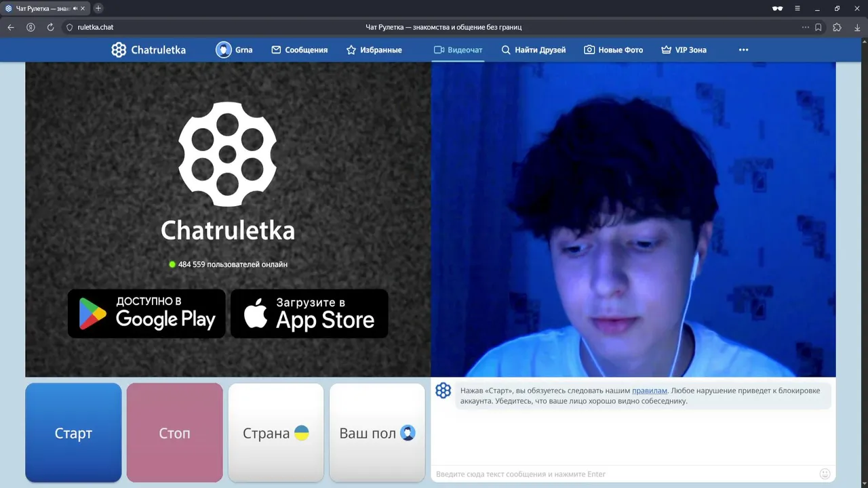Open the emoji smiley picker

(x=825, y=474)
